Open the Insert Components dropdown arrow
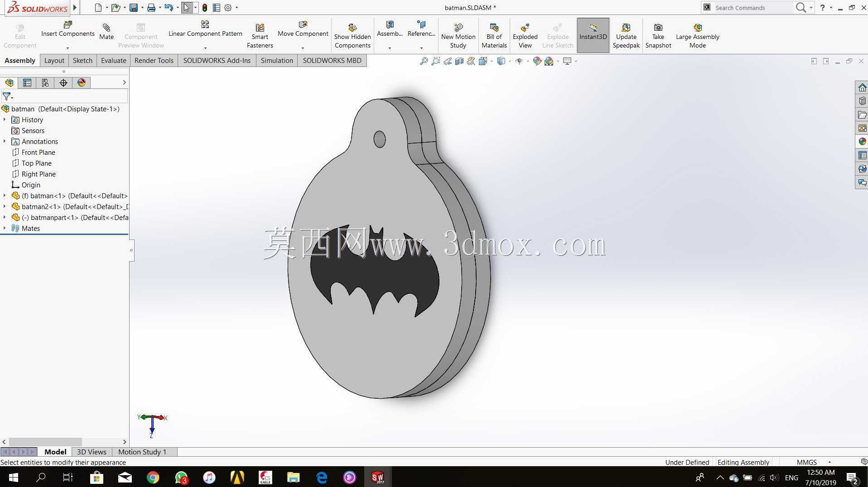The height and width of the screenshot is (487, 868). click(x=68, y=48)
